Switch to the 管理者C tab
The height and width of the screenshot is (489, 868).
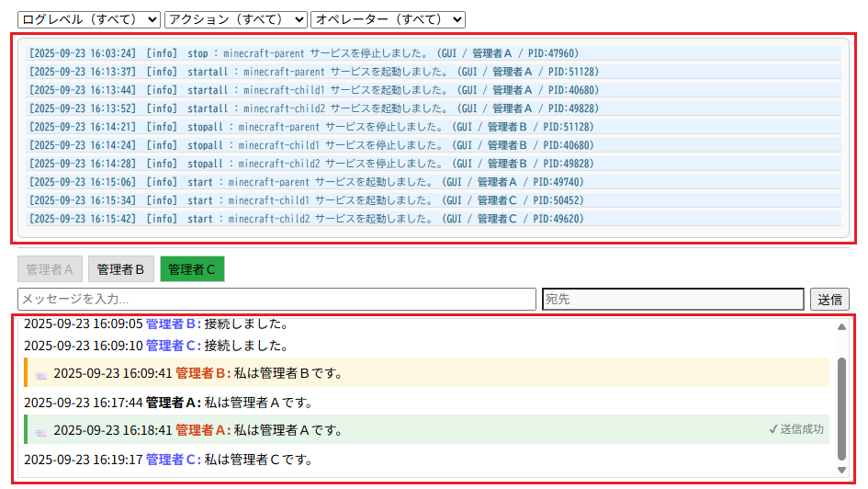pyautogui.click(x=192, y=269)
